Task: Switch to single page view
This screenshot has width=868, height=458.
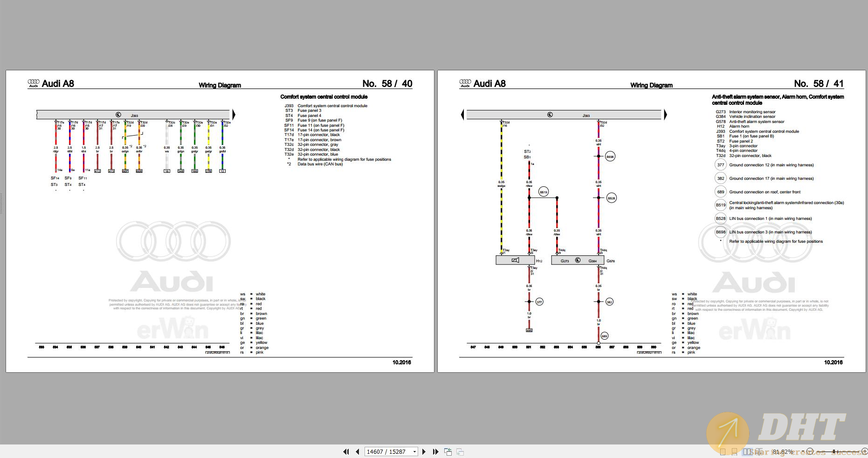Action: (723, 451)
